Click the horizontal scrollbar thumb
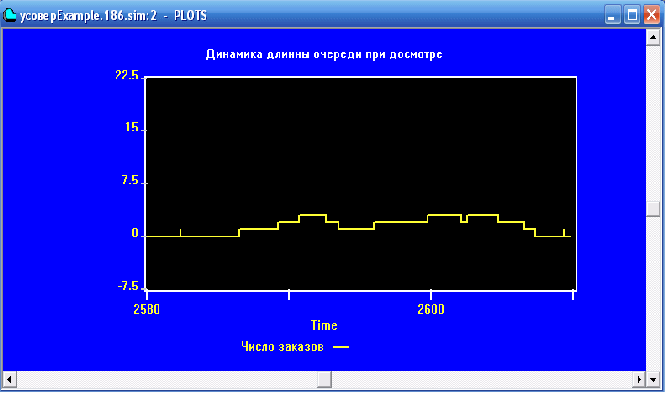 pyautogui.click(x=324, y=379)
